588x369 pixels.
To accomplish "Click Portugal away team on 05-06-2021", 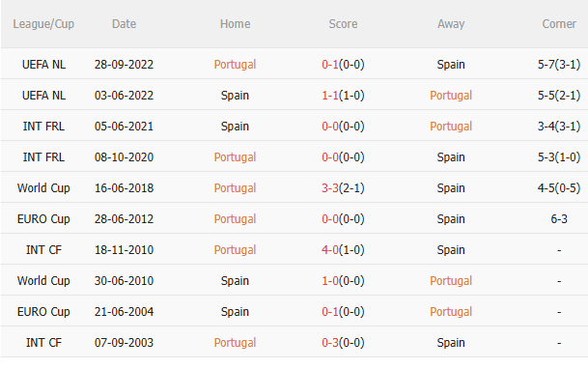I will 451,127.
